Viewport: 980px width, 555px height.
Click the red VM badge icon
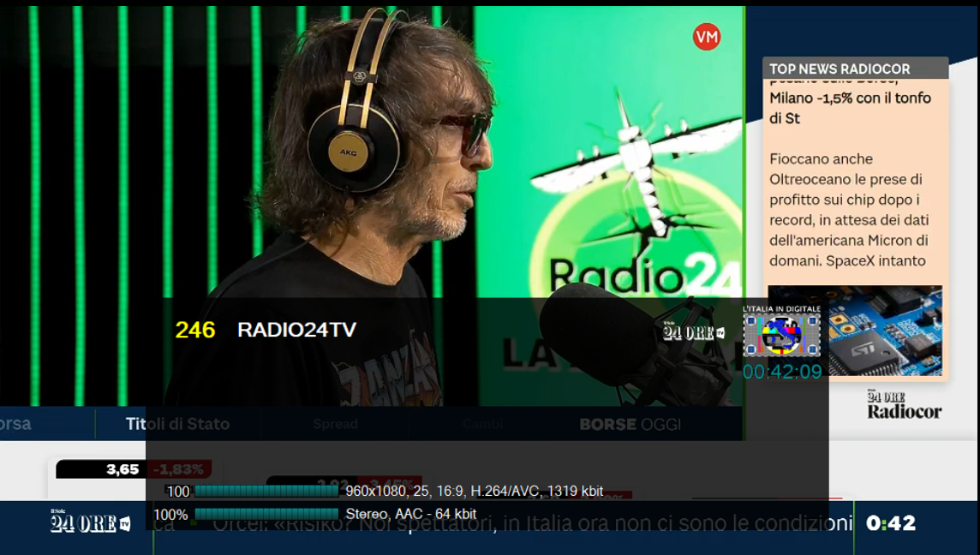coord(707,37)
